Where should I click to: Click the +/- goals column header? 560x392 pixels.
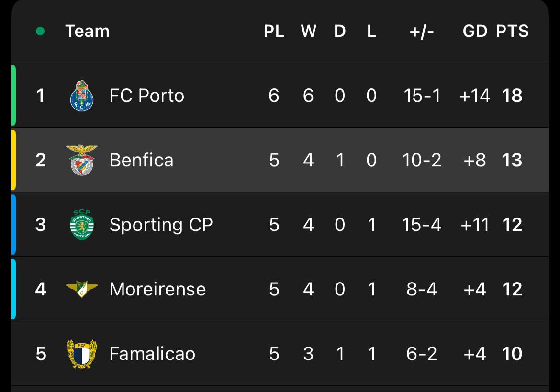422,32
